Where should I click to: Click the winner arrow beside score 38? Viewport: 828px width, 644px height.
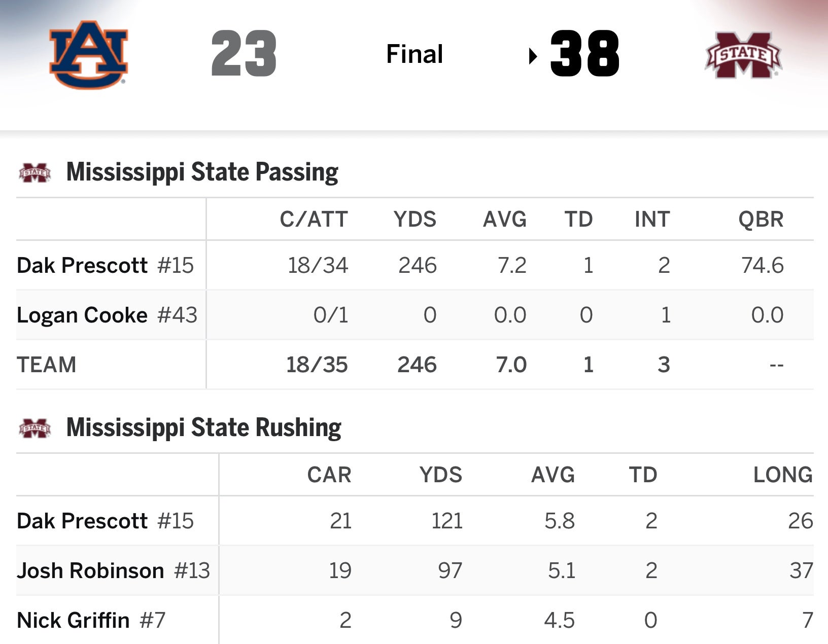coord(532,55)
